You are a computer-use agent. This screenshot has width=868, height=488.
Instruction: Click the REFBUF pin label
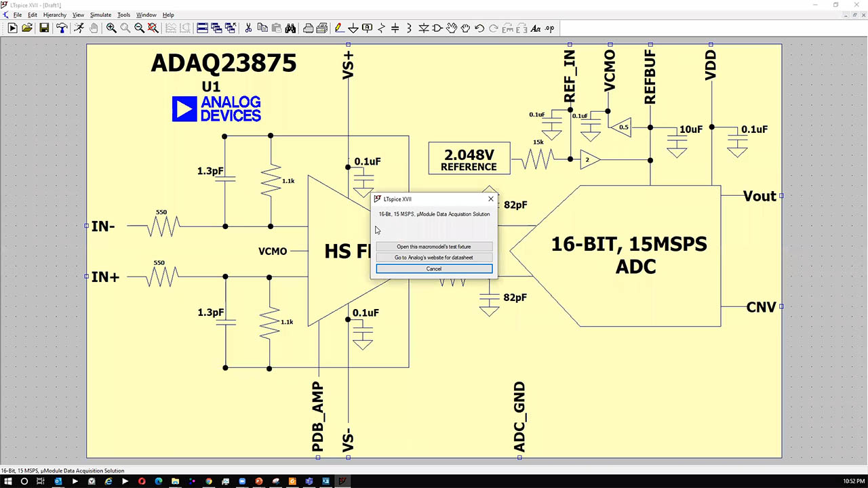(x=650, y=77)
